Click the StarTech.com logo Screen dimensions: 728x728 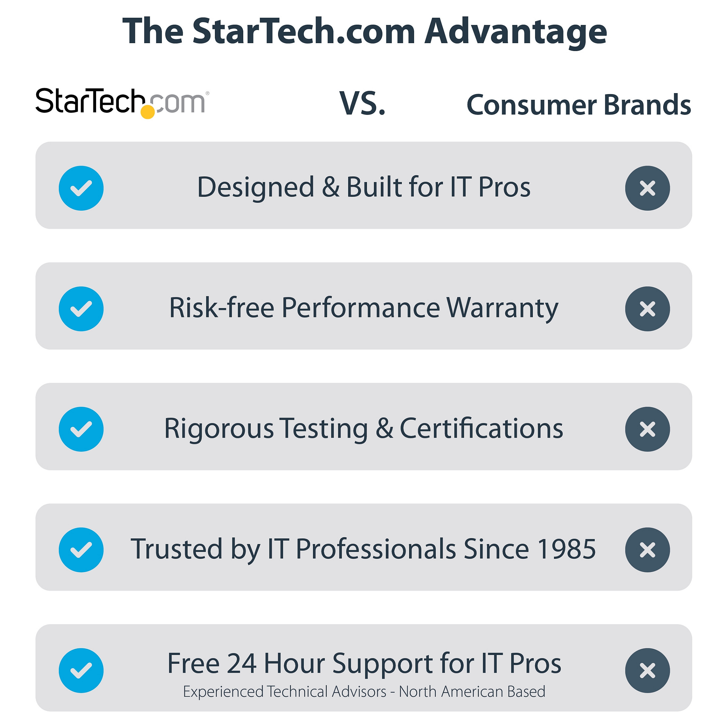tap(122, 102)
